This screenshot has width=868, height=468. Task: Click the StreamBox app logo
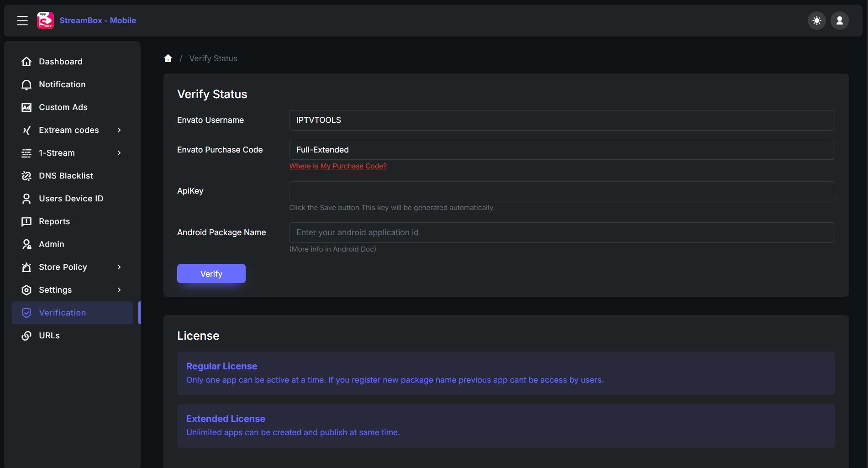[x=45, y=21]
